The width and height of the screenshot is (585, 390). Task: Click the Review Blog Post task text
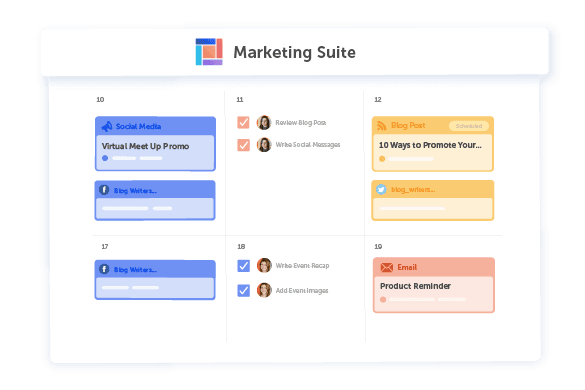coord(301,122)
